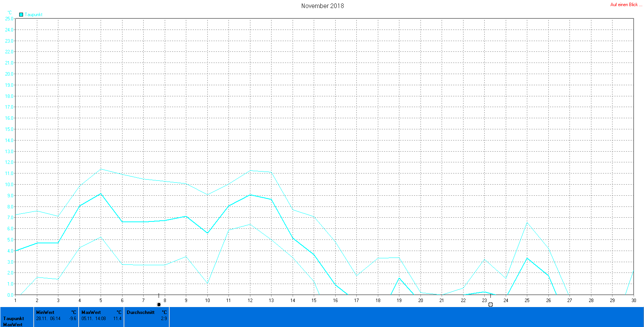This screenshot has height=327, width=644.
Task: Click the '28.11. 06:14' timestamp
Action: [48, 319]
